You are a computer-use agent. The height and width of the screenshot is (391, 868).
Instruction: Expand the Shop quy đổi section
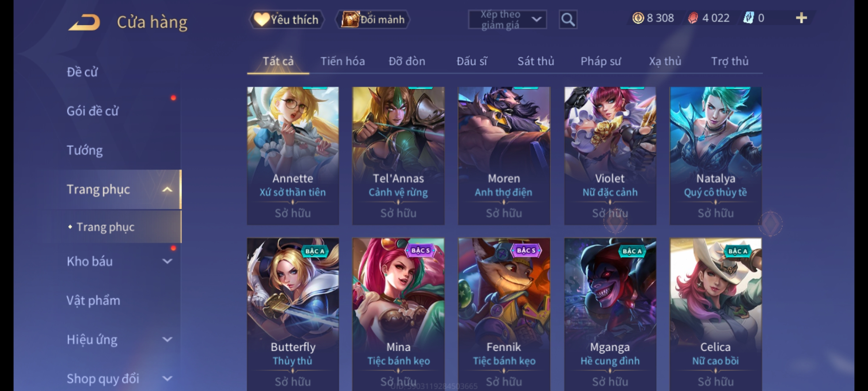tap(167, 378)
